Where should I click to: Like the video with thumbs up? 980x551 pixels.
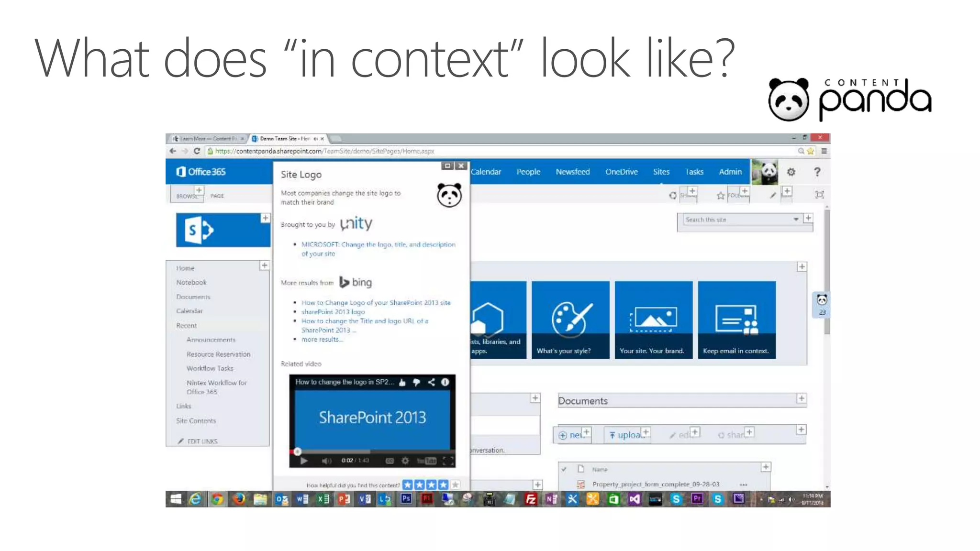[x=402, y=382]
